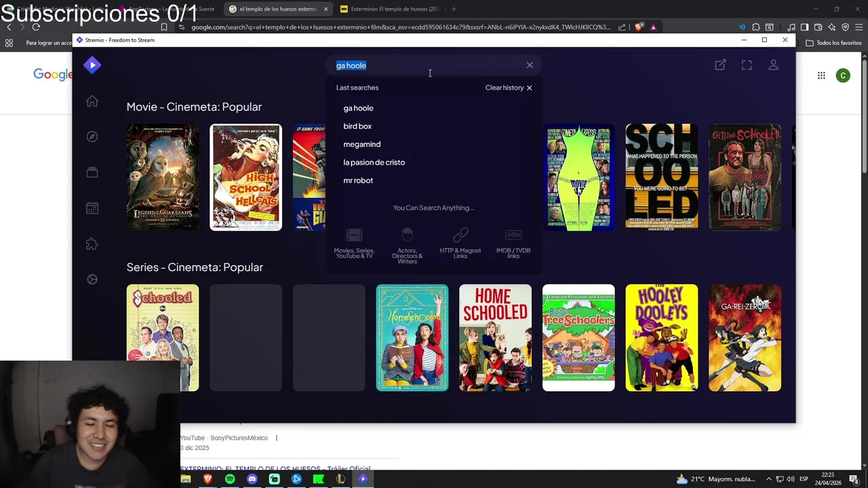
Task: Switch to 'Exterminio: El templo de huesos' tab
Action: [390, 9]
